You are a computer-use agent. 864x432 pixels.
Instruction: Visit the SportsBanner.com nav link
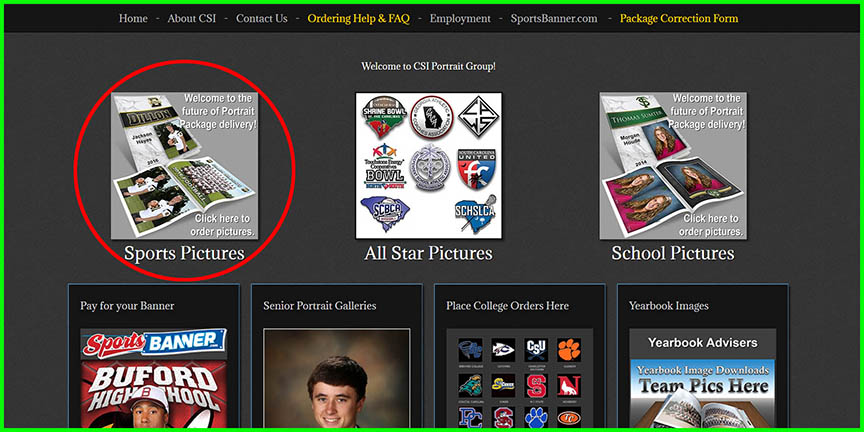(554, 18)
